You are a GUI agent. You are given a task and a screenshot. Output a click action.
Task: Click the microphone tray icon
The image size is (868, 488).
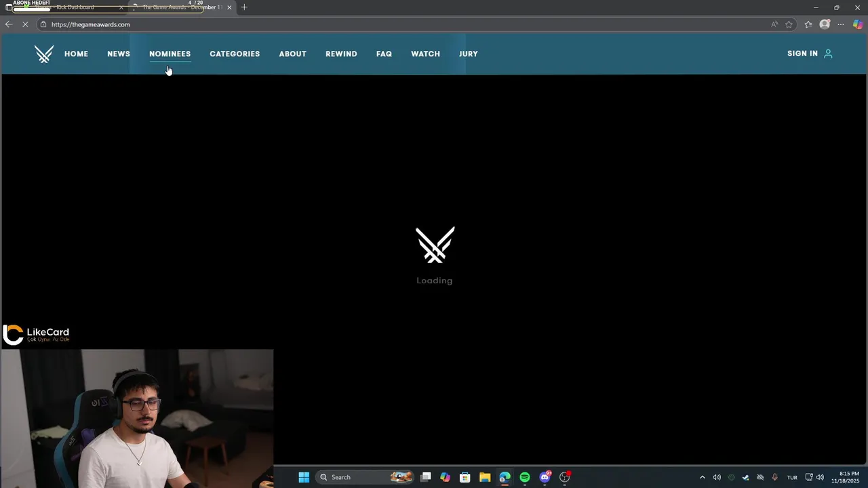774,477
